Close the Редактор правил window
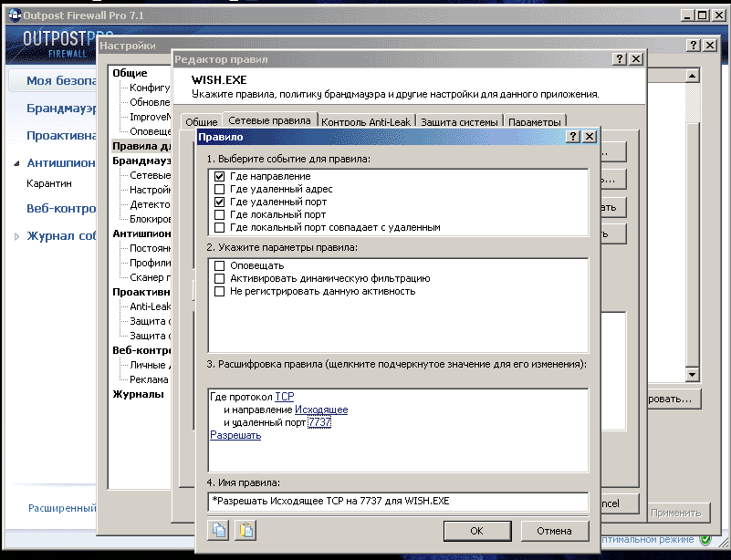The width and height of the screenshot is (731, 560). point(636,59)
